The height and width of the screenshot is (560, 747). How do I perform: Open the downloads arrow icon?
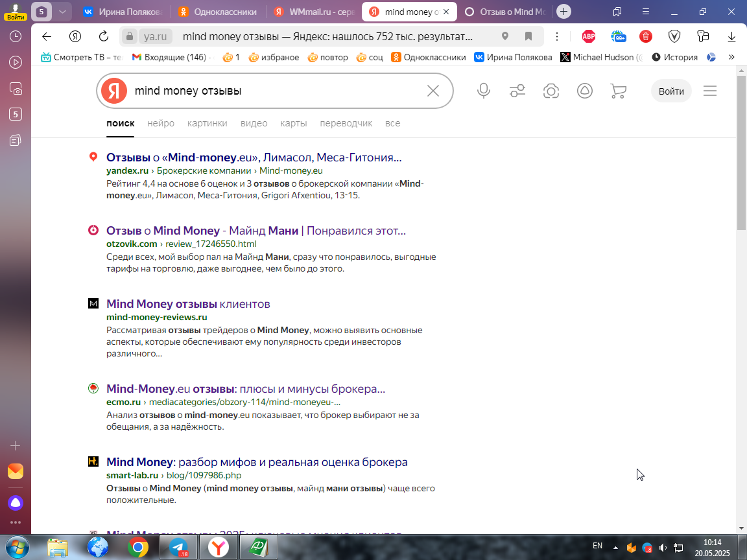731,36
